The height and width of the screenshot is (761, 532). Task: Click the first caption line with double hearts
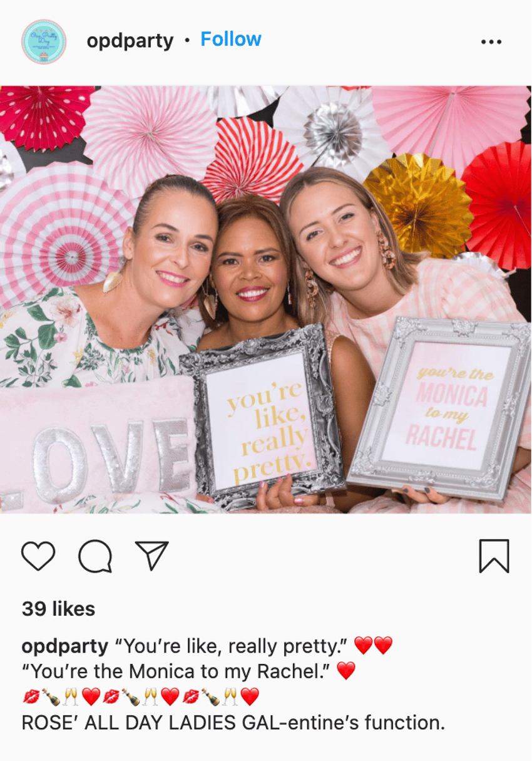207,646
